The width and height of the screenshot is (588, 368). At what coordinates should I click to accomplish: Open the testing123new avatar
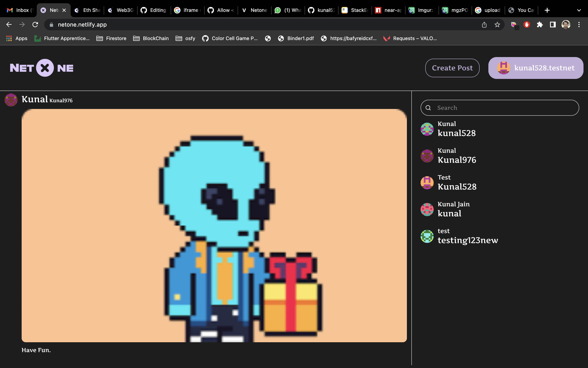[x=427, y=236]
